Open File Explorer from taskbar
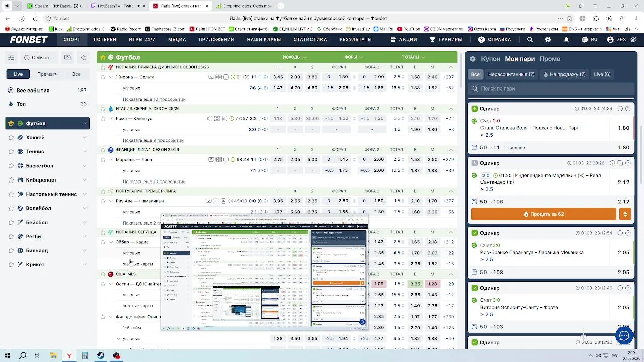 click(53, 356)
